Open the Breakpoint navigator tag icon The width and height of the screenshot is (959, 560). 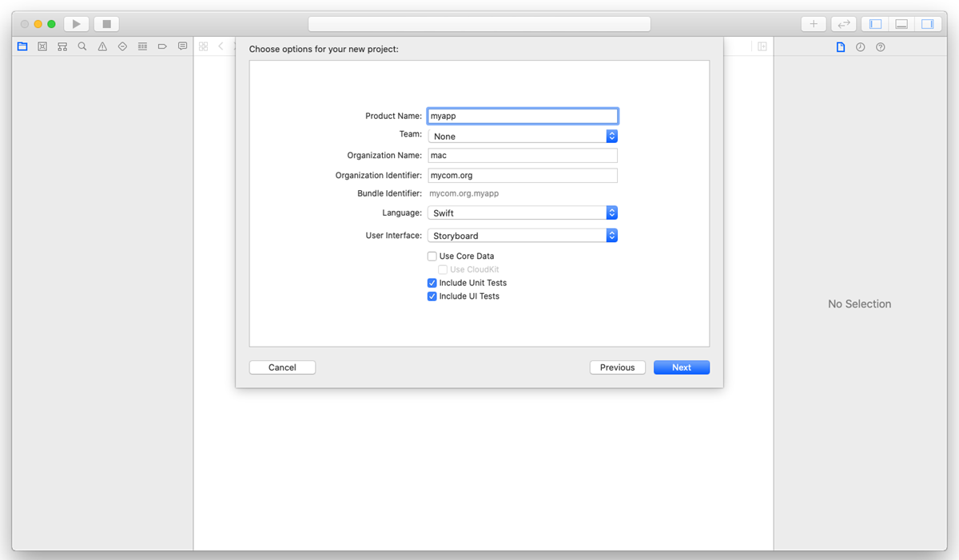click(162, 46)
